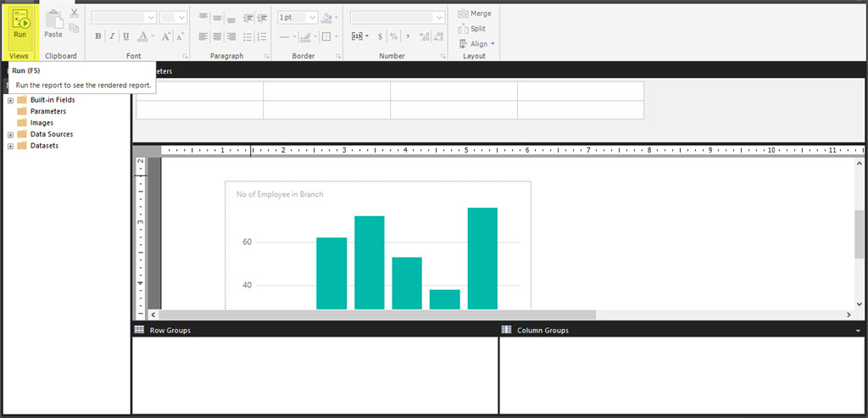Open the Column Groups options arrow
868x418 pixels.
click(x=858, y=331)
